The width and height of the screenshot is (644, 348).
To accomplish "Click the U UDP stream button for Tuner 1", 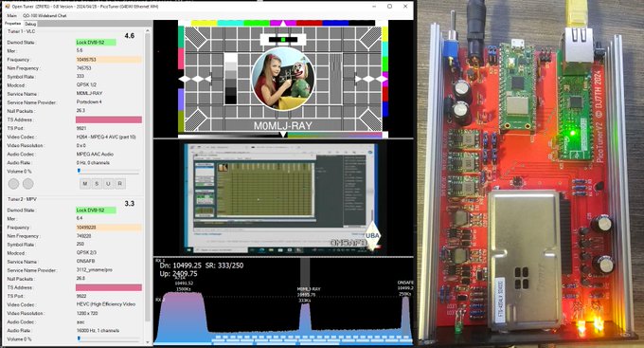I will (108, 183).
